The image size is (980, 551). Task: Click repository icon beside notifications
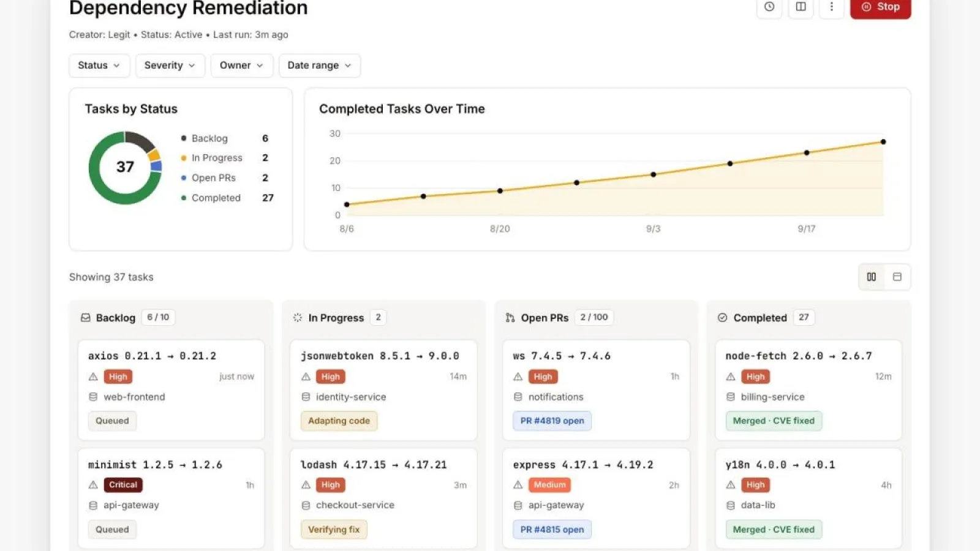point(518,397)
